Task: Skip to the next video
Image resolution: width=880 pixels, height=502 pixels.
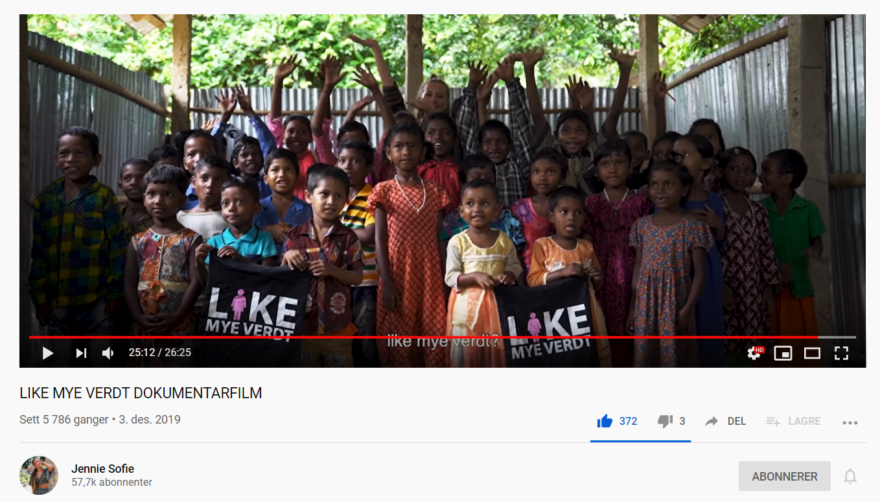Action: click(x=81, y=353)
